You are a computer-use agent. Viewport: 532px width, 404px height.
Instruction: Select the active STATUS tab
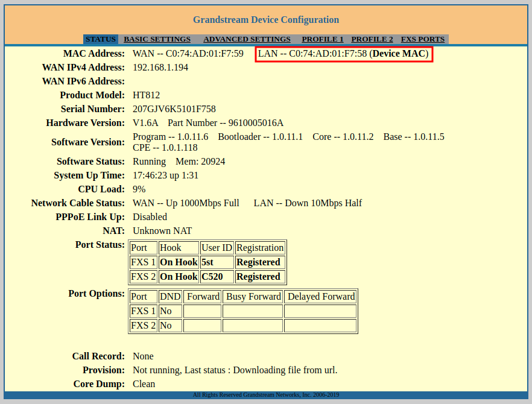pos(100,39)
